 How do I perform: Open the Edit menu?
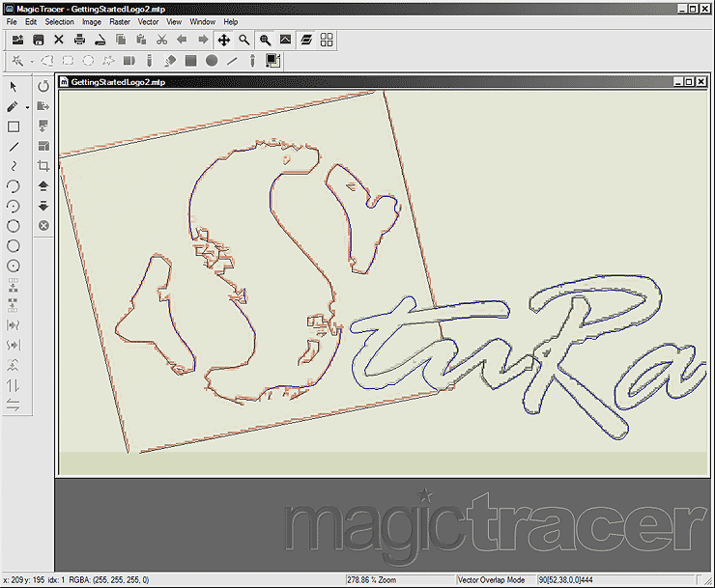(x=31, y=22)
